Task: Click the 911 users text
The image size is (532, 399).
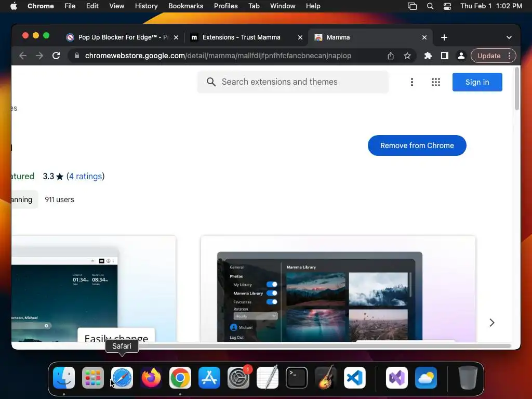Action: click(x=59, y=200)
